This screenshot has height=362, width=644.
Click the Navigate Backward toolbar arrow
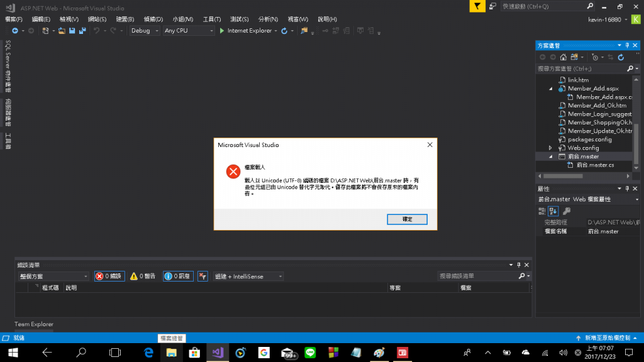coord(15,31)
